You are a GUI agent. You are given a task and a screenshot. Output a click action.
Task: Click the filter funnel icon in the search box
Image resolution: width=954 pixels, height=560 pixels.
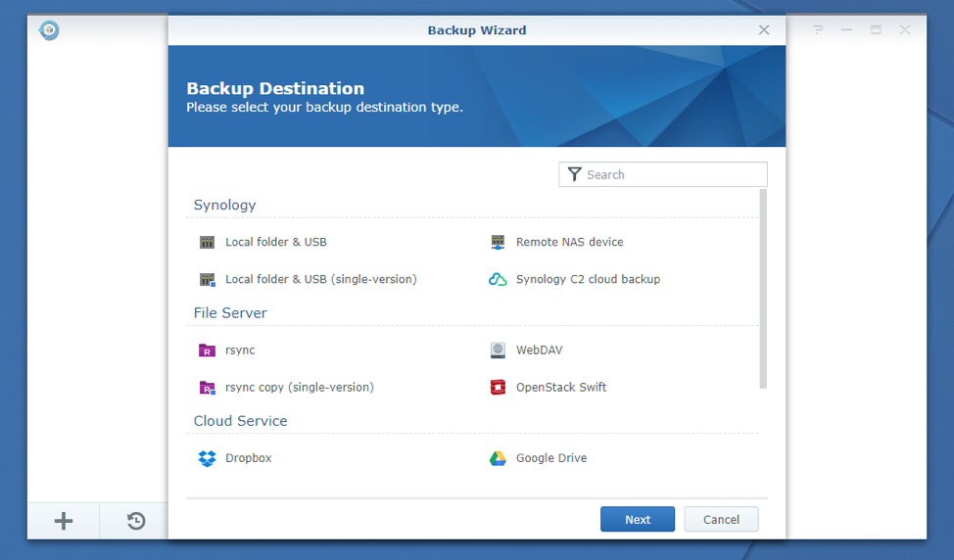click(574, 174)
